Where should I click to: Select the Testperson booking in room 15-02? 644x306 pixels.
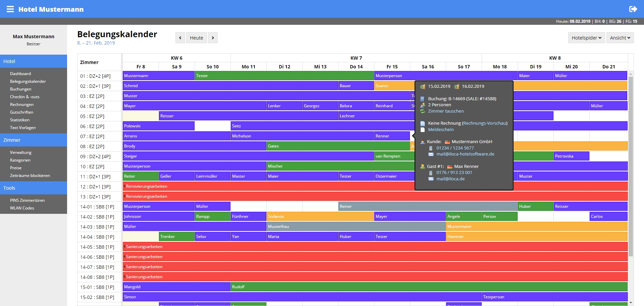[555, 297]
